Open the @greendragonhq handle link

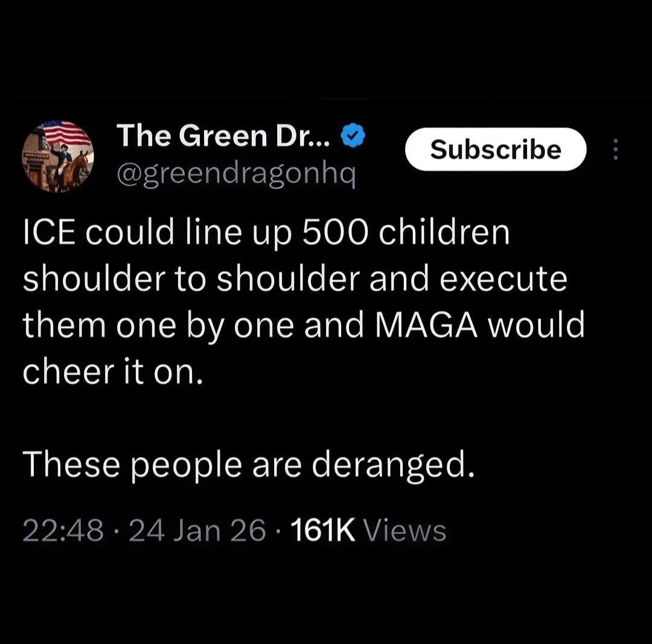click(x=236, y=174)
